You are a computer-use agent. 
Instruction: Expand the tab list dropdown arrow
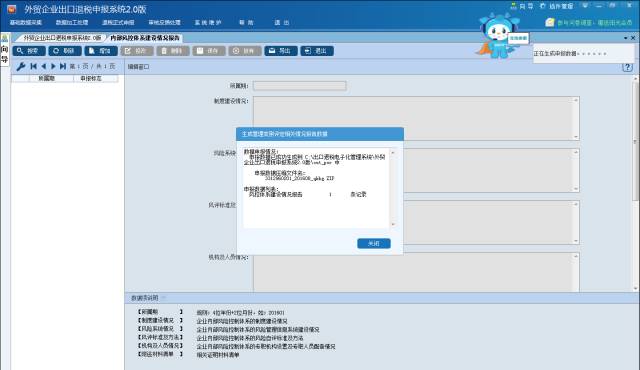[626, 38]
